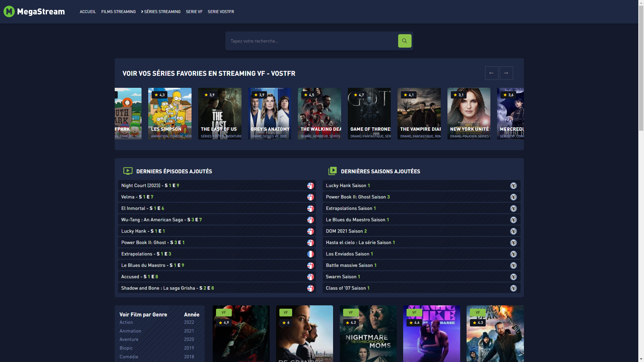Click flag icon on Night Court row

click(311, 186)
